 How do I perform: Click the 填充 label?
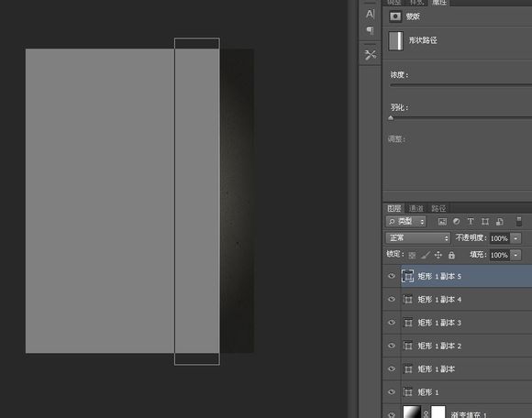[479, 255]
